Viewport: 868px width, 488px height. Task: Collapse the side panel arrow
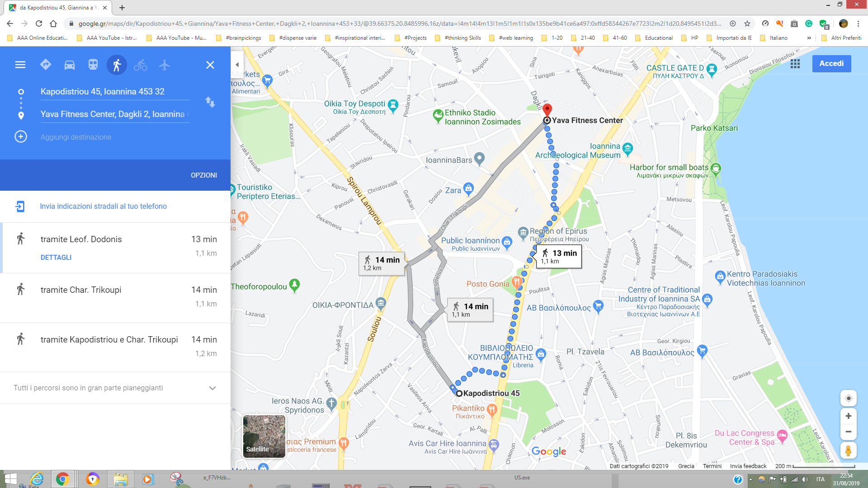tap(237, 65)
